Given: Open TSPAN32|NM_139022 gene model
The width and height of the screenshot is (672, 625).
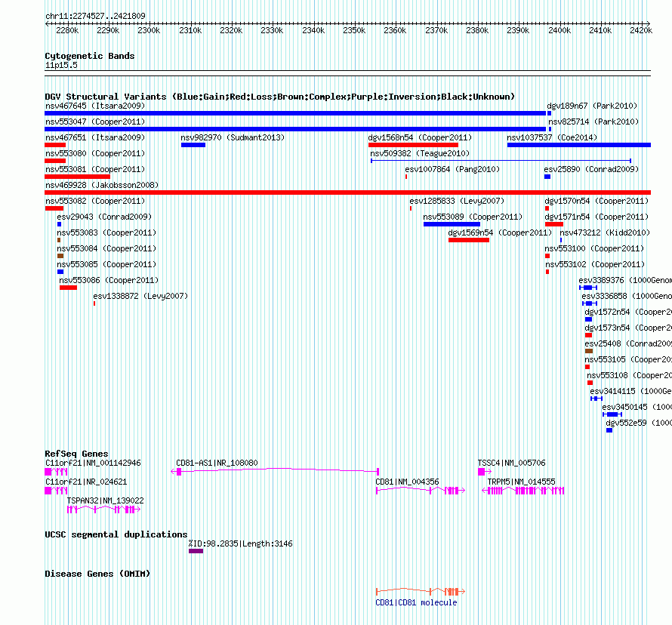Looking at the screenshot, I should 103,510.
